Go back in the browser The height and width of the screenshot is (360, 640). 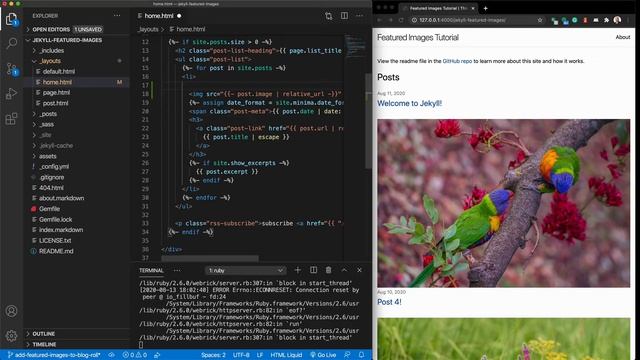pos(380,20)
